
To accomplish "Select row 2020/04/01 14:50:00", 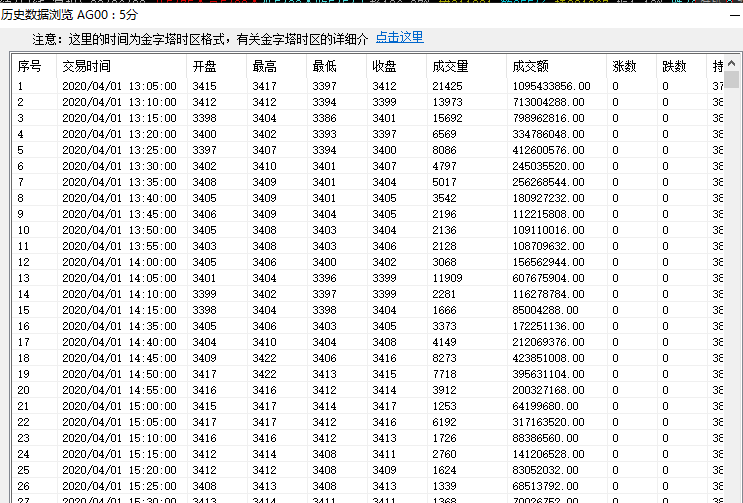I will 369,374.
